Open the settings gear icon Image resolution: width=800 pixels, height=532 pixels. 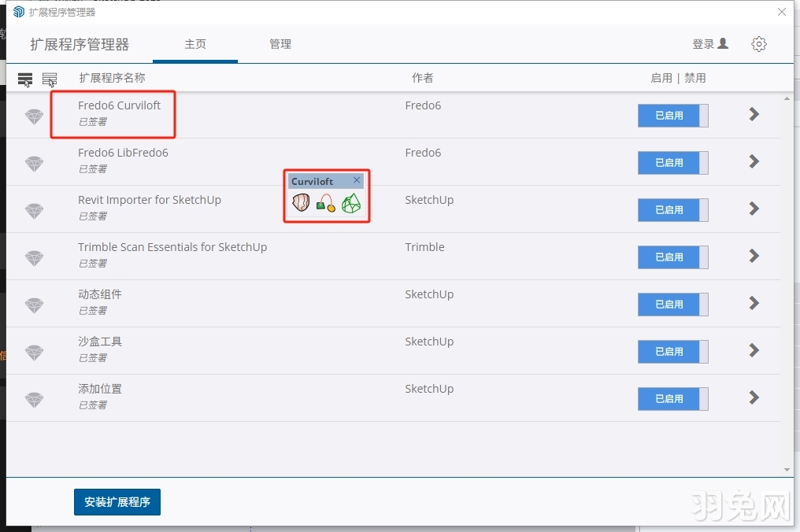point(759,44)
